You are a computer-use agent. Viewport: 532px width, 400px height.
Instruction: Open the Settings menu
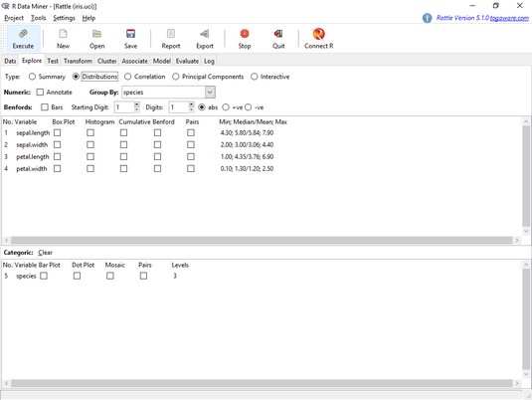pos(64,18)
